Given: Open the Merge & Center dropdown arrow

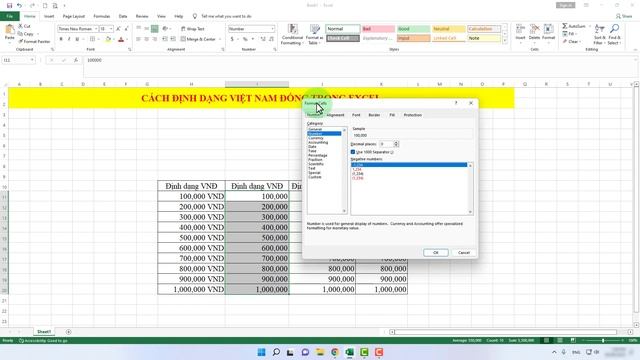Looking at the screenshot, I should (220, 39).
